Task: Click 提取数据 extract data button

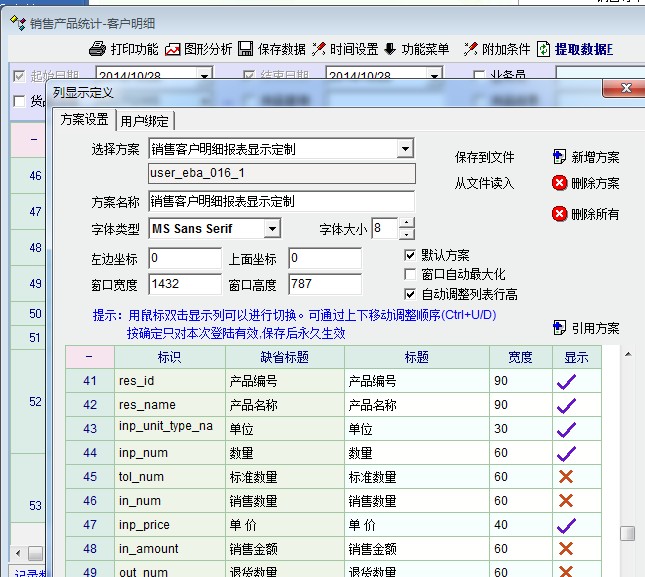Action: 546,48
